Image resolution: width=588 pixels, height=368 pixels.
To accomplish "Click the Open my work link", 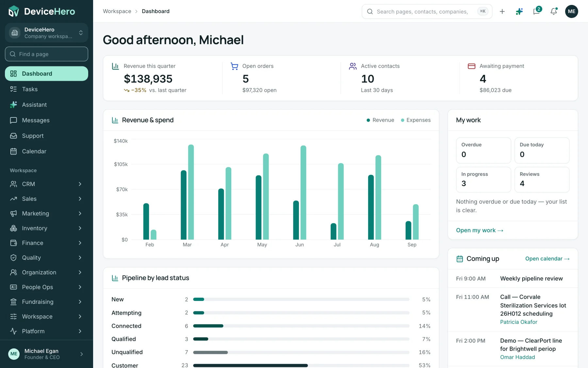I will 480,230.
